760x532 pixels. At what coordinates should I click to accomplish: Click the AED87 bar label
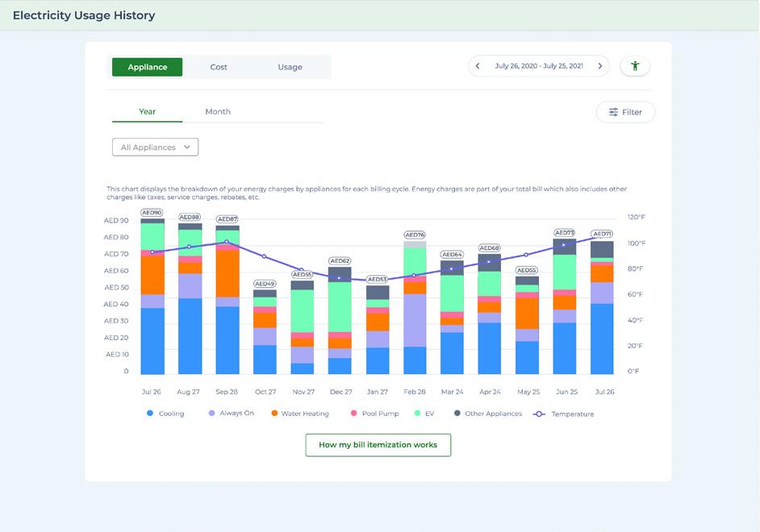(x=227, y=219)
